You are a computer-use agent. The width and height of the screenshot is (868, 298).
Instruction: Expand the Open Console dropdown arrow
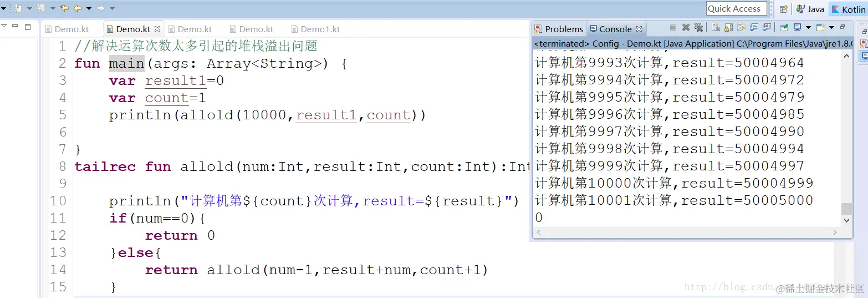coord(831,27)
